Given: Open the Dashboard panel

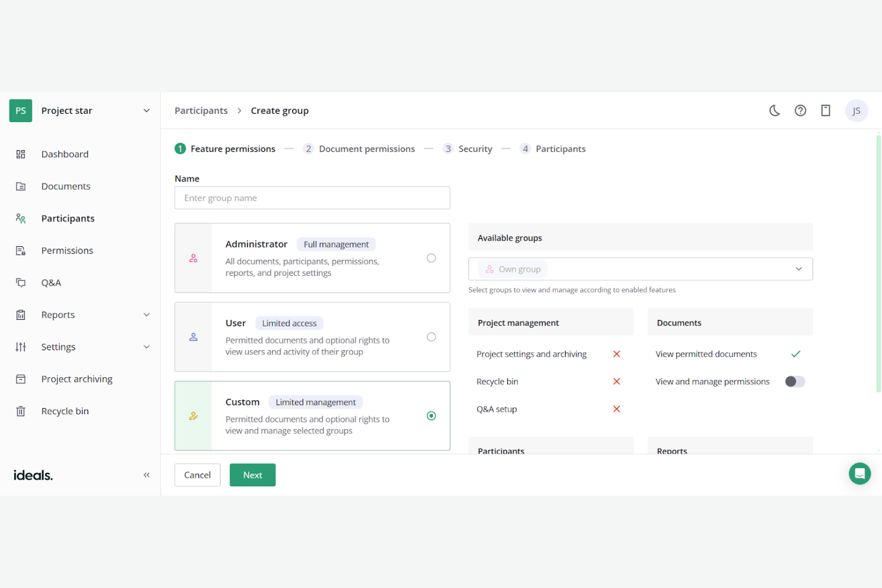Looking at the screenshot, I should tap(64, 154).
